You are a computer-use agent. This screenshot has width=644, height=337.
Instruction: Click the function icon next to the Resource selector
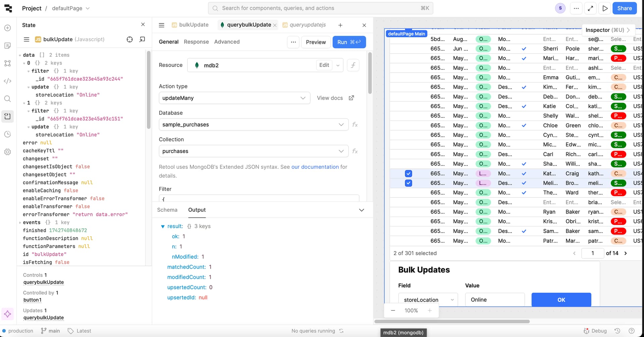point(353,65)
